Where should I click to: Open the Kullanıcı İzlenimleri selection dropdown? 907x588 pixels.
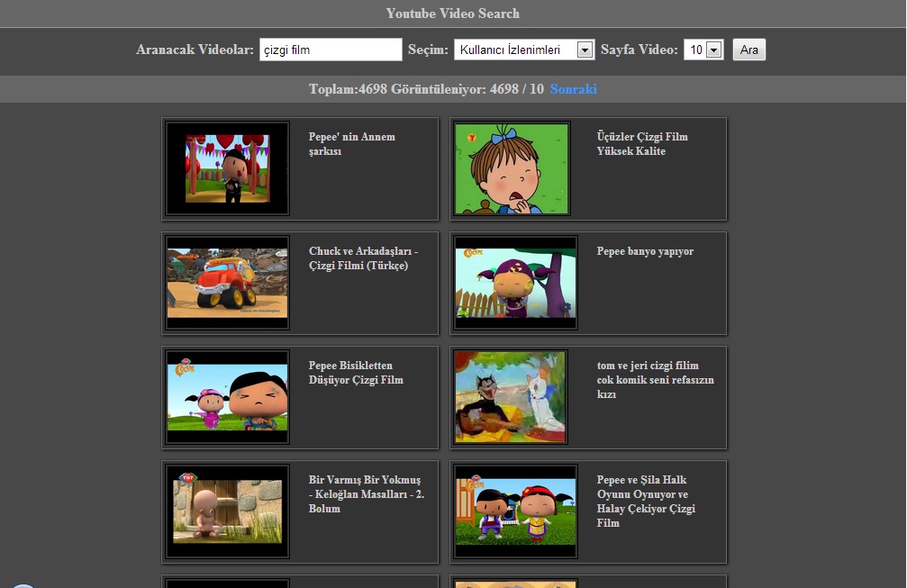(x=524, y=50)
